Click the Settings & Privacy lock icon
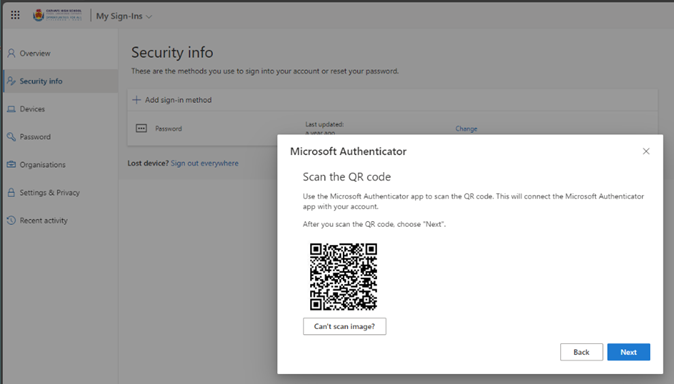Viewport: 674px width, 384px height. tap(11, 193)
